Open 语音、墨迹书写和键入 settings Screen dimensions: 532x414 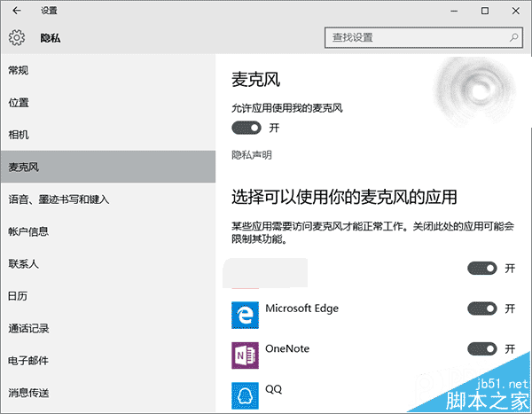pyautogui.click(x=108, y=199)
